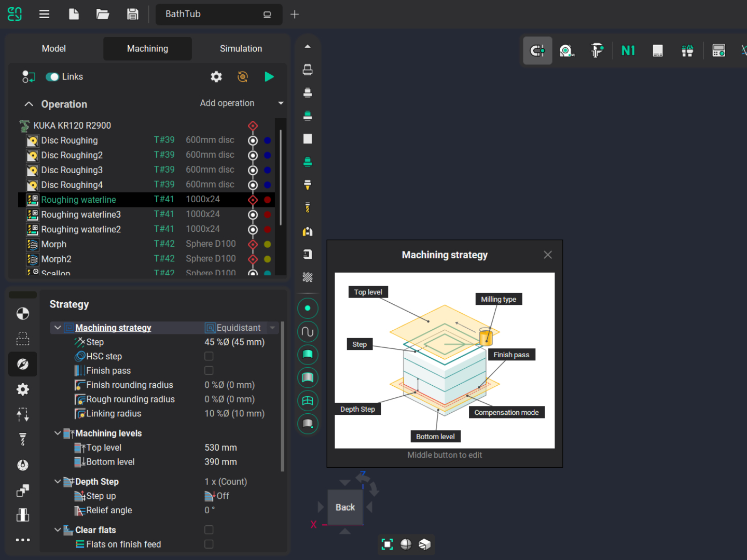Switch to the Model tab
Screen dimensions: 747x560
pos(53,49)
